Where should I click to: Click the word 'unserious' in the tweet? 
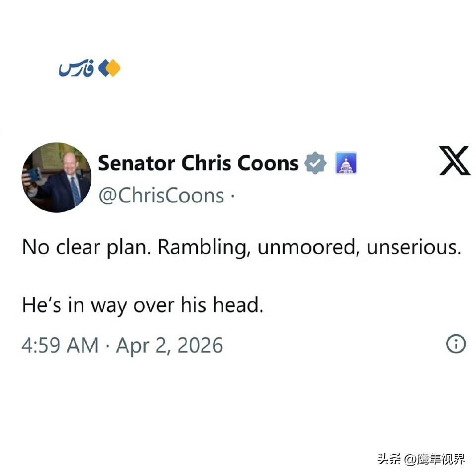click(x=414, y=247)
